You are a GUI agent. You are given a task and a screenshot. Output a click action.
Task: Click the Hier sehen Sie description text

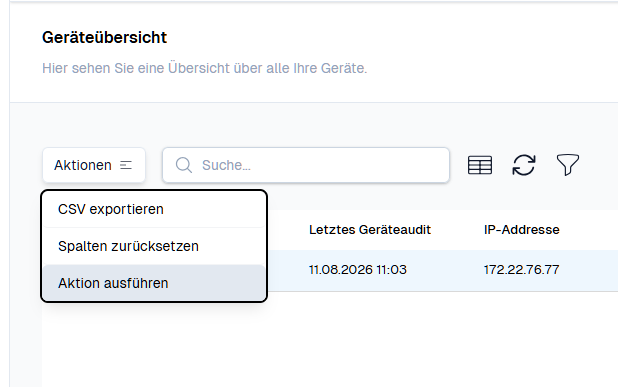pos(205,68)
